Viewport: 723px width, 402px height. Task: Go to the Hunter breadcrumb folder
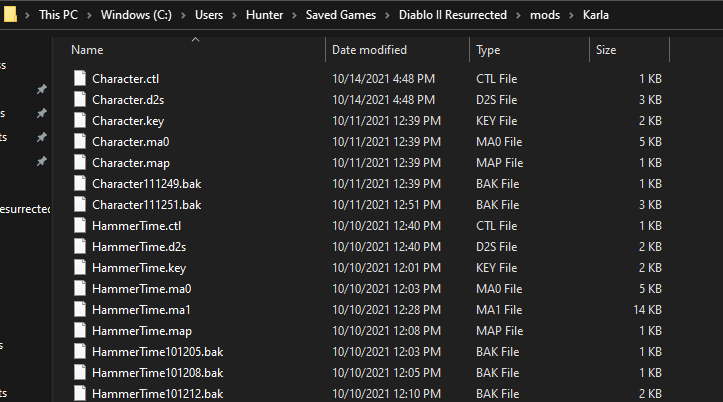tap(264, 15)
